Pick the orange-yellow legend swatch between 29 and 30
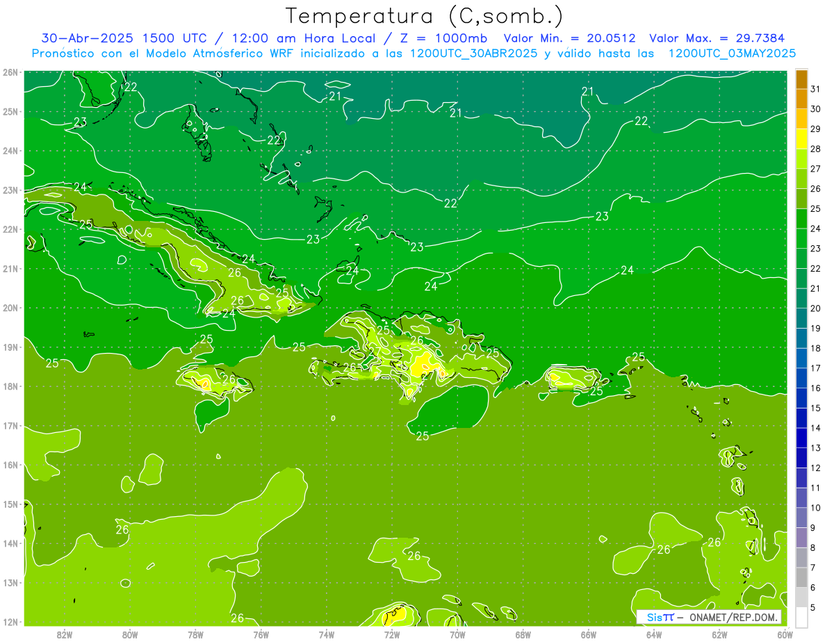Image resolution: width=834 pixels, height=644 pixels. pyautogui.click(x=801, y=119)
